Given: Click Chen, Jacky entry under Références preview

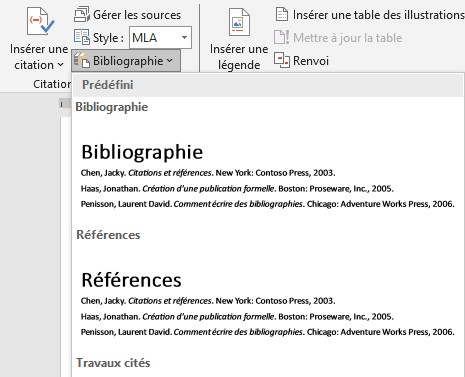Looking at the screenshot, I should click(x=208, y=301).
